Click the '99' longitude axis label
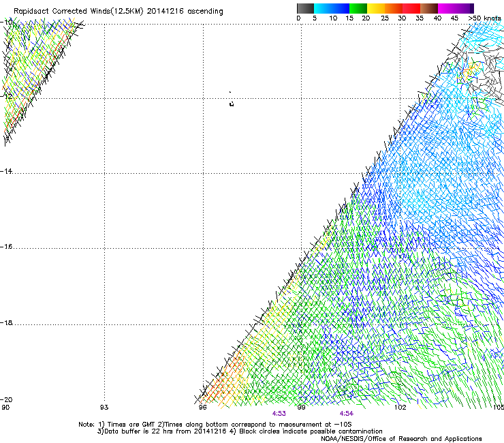 301,408
